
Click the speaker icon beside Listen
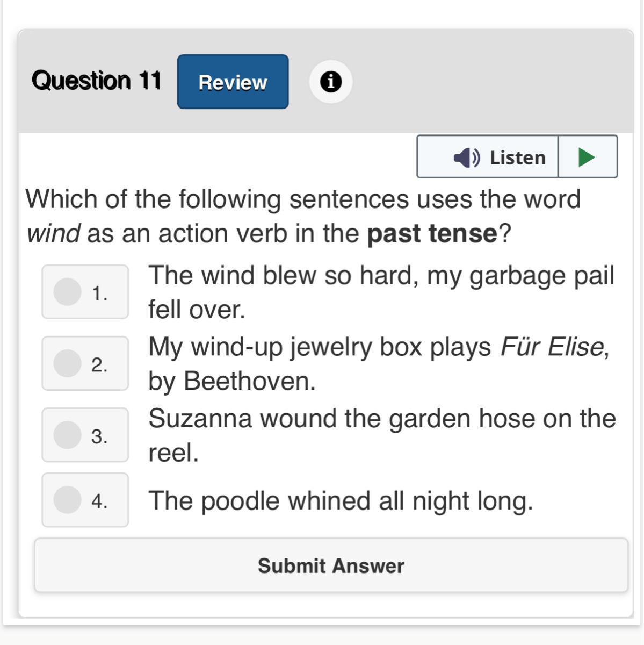point(467,157)
